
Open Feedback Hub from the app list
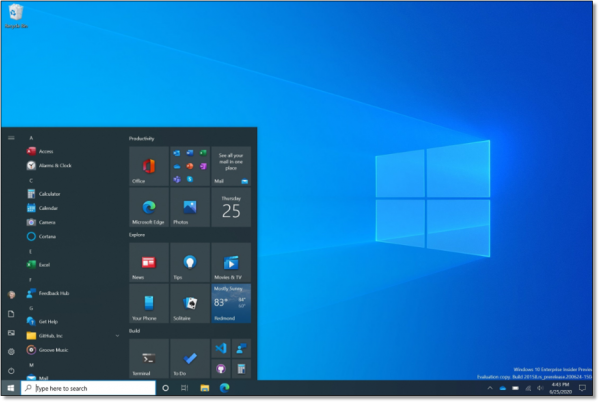(x=54, y=294)
